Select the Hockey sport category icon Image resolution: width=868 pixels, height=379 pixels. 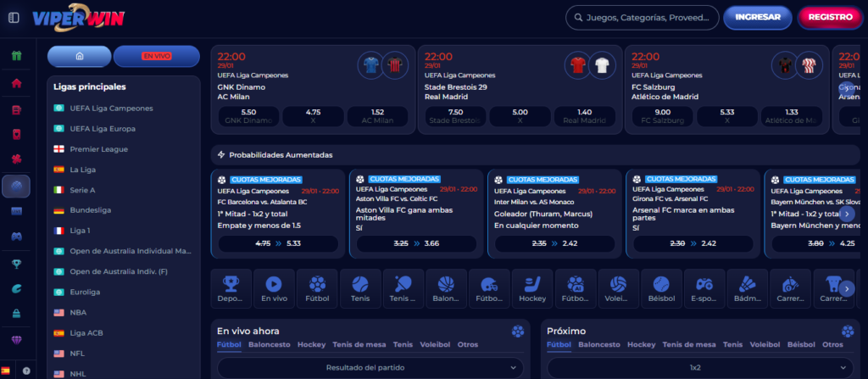coord(532,288)
